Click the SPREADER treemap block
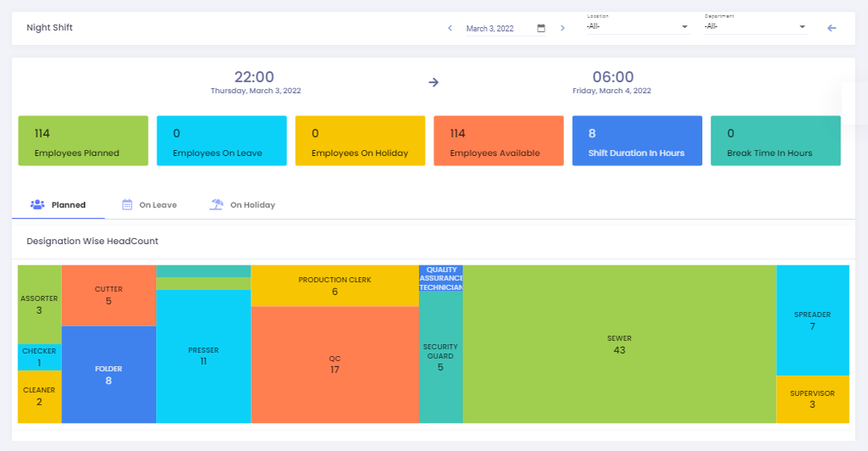This screenshot has width=868, height=451. (x=813, y=320)
